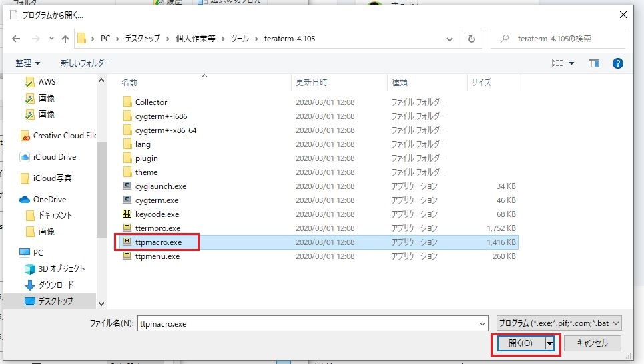Open iCloud Drive in sidebar

coord(48,157)
